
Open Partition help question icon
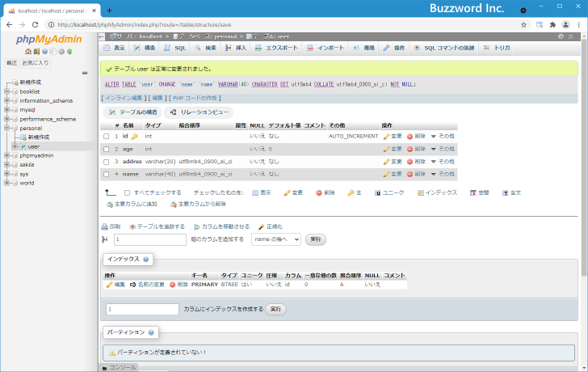[151, 332]
